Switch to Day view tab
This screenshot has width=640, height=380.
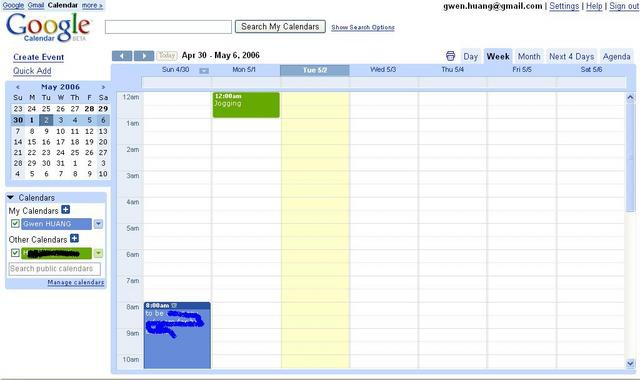(x=470, y=56)
